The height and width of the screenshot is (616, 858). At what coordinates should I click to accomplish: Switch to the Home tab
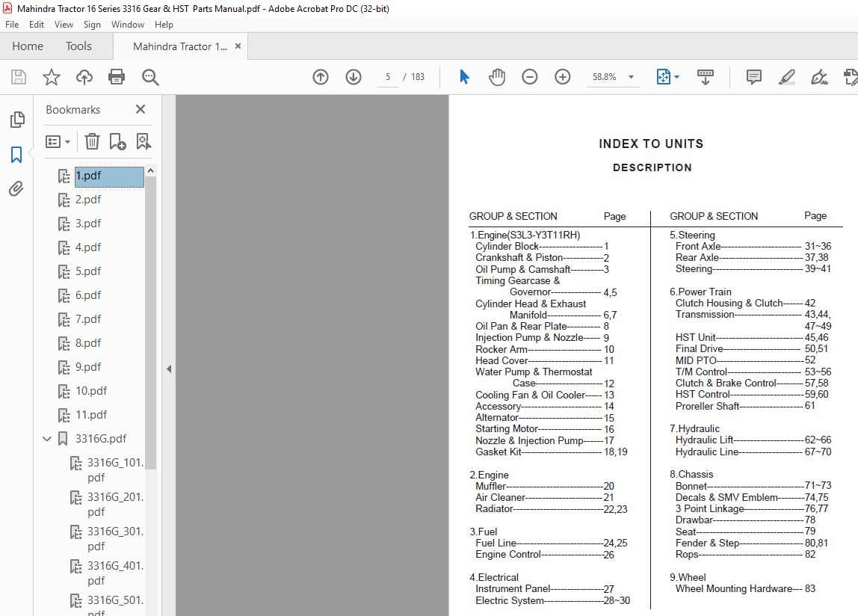point(28,46)
